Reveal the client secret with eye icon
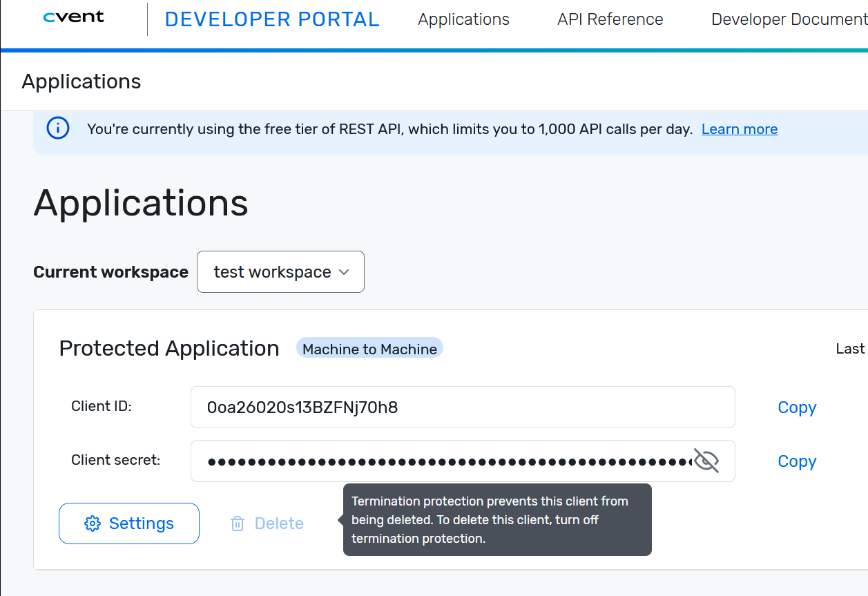The width and height of the screenshot is (868, 596). pos(706,461)
